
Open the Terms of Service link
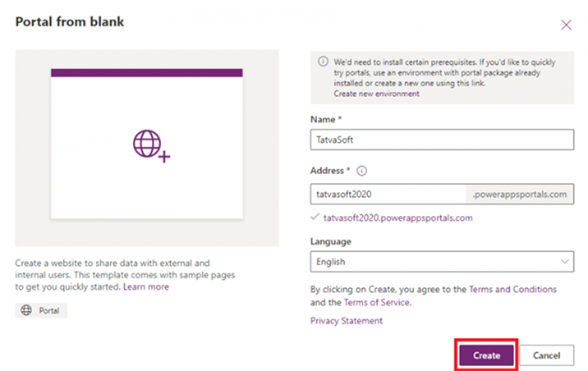click(377, 302)
